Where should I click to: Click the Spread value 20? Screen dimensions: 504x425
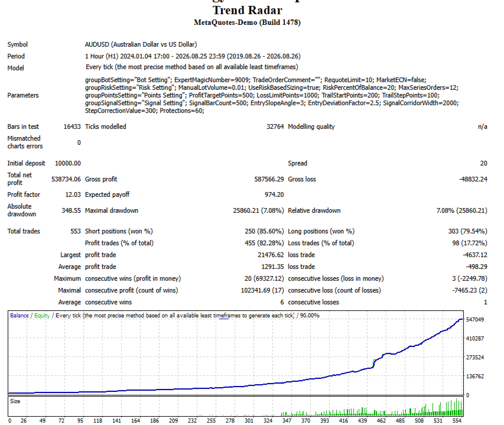click(484, 163)
